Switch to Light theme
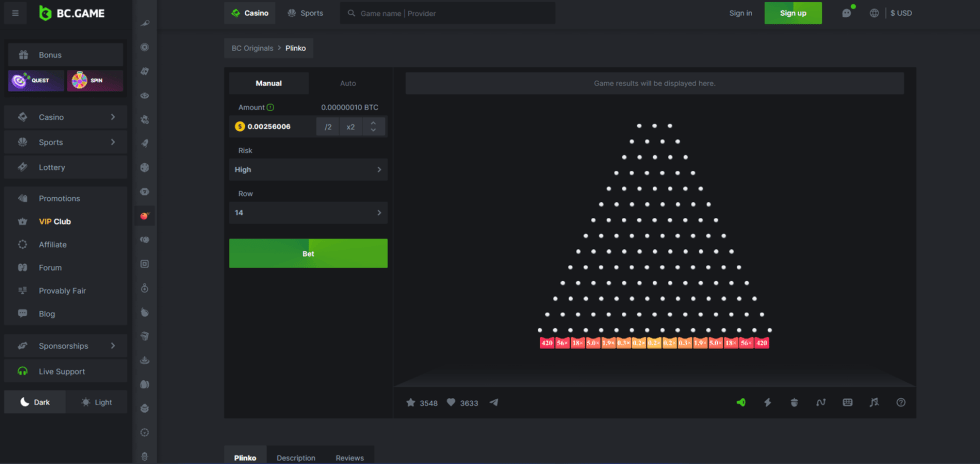Screen dimensions: 980x464 coord(97,402)
